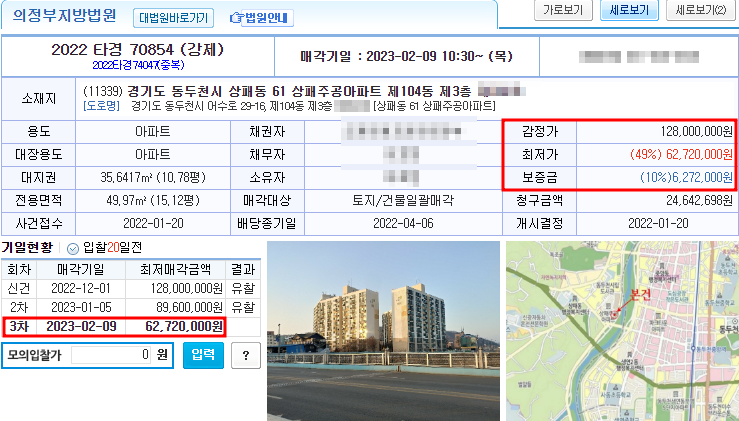
Task: Select the exclusive area 49.97㎡ (15.12평)
Action: (153, 201)
